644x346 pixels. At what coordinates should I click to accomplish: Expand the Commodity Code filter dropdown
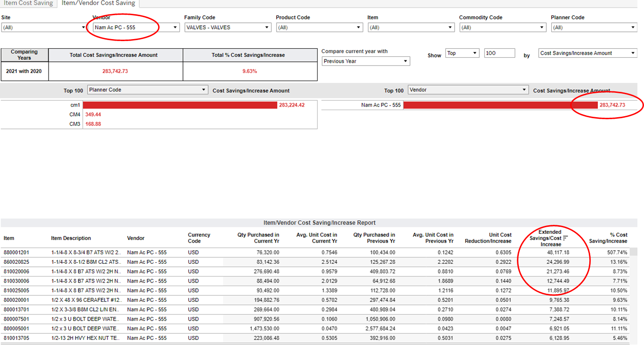503,27
